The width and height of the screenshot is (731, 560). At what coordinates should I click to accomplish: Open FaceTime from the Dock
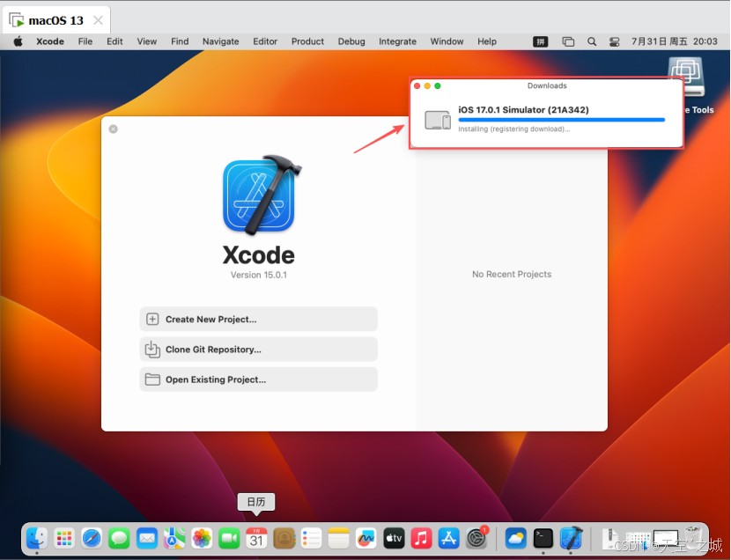point(229,539)
